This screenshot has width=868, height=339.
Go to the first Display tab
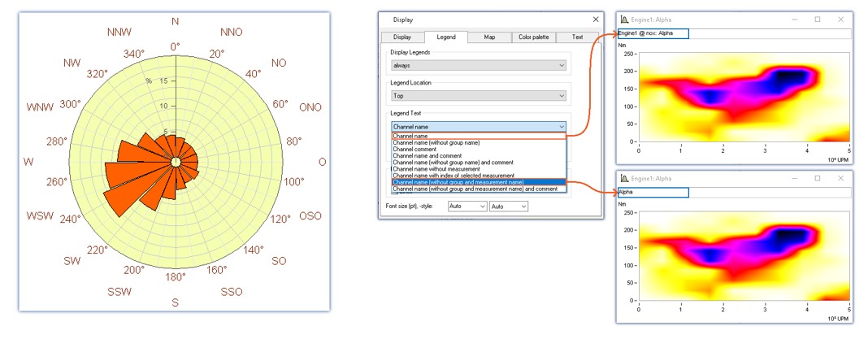(x=401, y=37)
